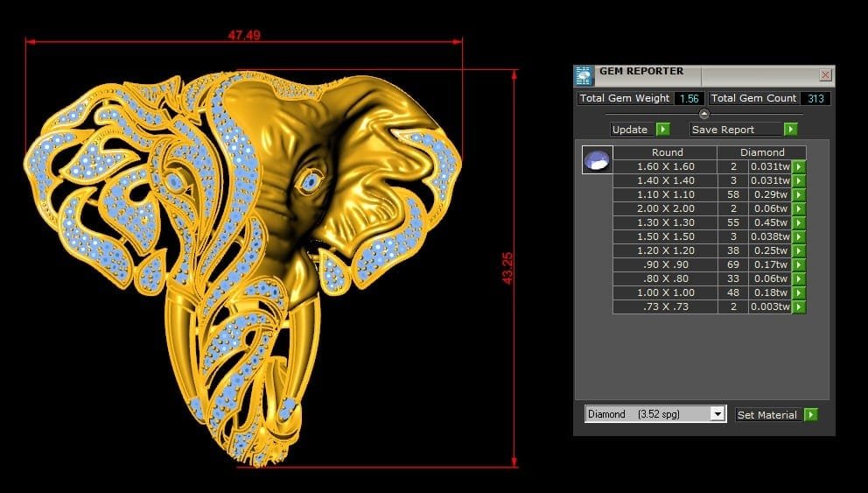Open the Diamond (3.52 spg) material dropdown

718,414
